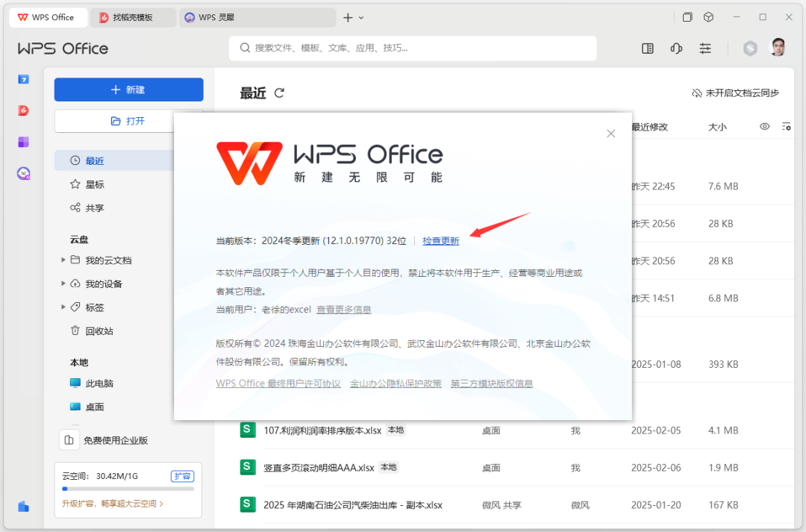Open the 灵犀 assistant icon in left rail

tap(24, 173)
